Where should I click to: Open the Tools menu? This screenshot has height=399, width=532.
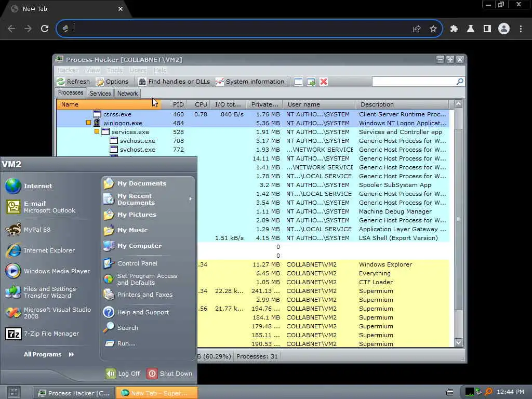pyautogui.click(x=115, y=70)
